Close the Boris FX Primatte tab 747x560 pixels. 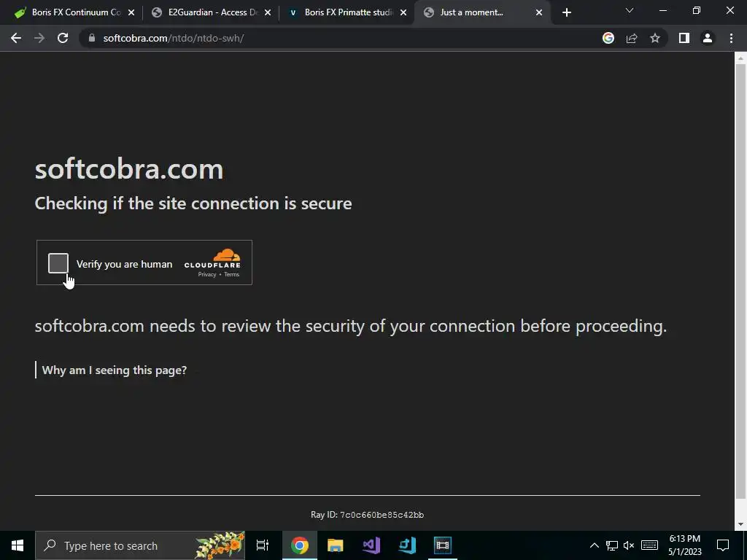(x=403, y=13)
